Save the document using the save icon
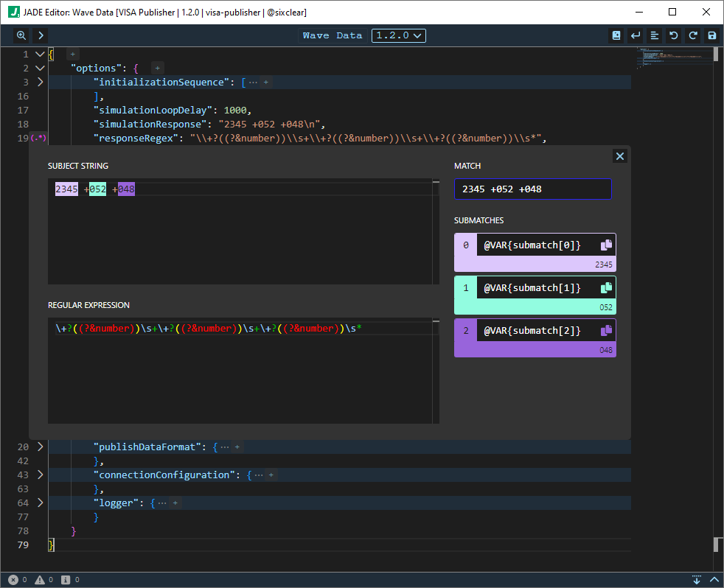 tap(711, 35)
